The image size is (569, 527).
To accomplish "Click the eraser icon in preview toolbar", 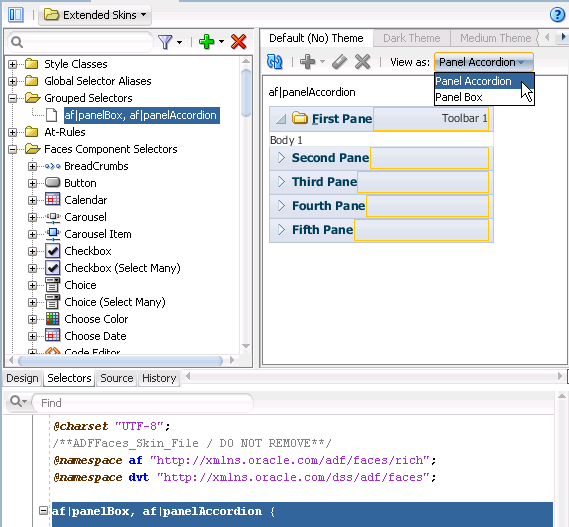I will pyautogui.click(x=339, y=62).
